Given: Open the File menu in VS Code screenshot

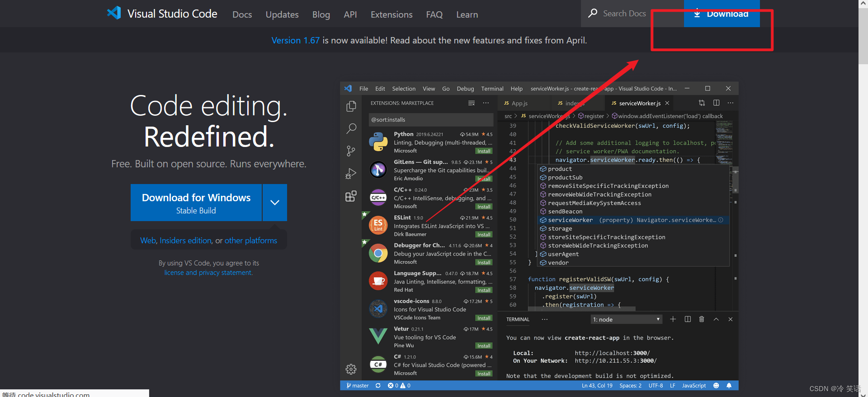Looking at the screenshot, I should 364,89.
